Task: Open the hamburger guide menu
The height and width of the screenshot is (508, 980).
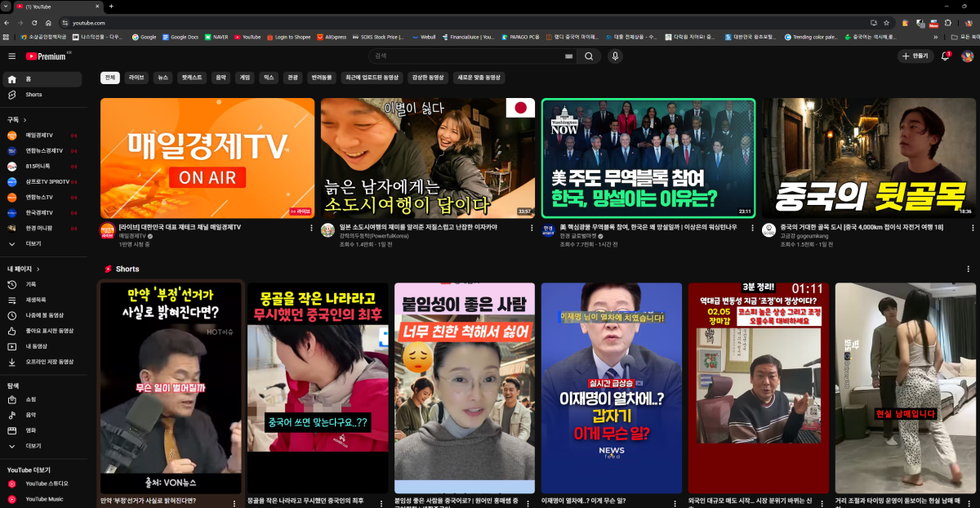Action: (x=11, y=56)
